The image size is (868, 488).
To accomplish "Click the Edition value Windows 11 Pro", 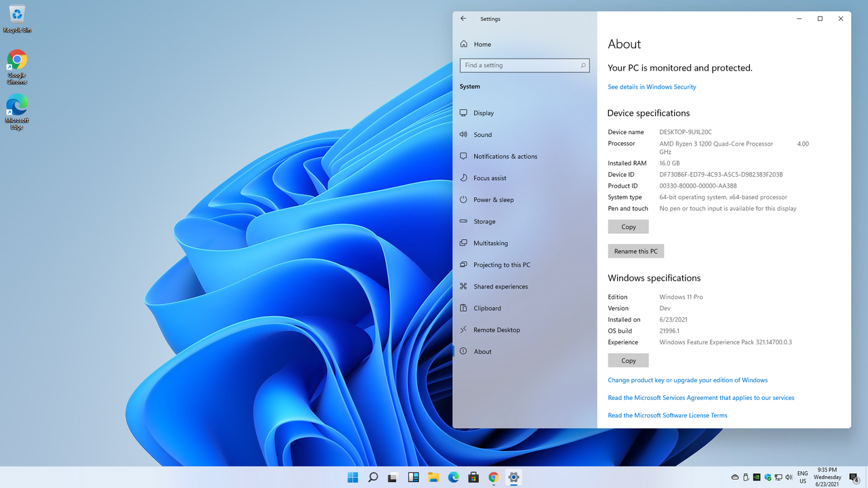I will point(681,297).
